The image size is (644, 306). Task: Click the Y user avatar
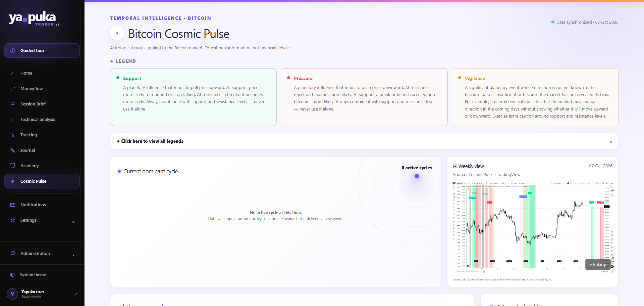click(x=12, y=294)
